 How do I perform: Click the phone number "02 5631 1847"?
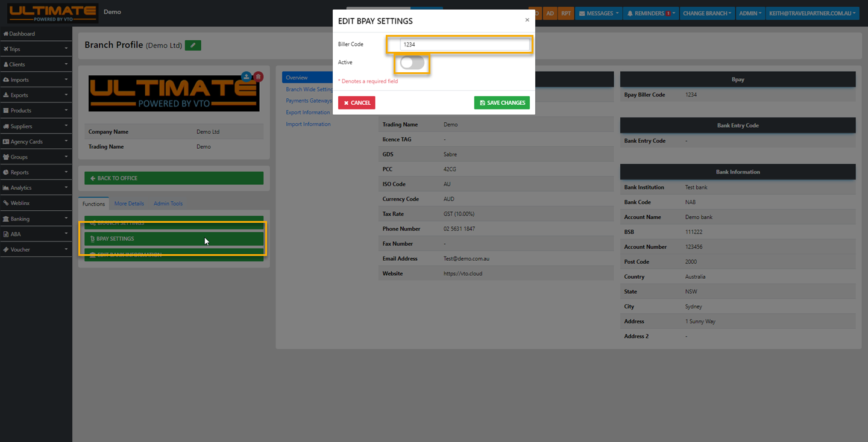point(459,229)
